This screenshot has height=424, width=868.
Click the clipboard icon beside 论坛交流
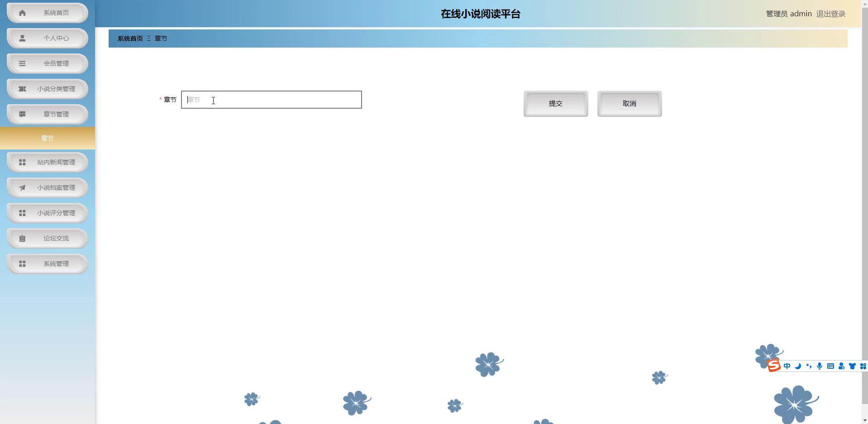pyautogui.click(x=22, y=238)
